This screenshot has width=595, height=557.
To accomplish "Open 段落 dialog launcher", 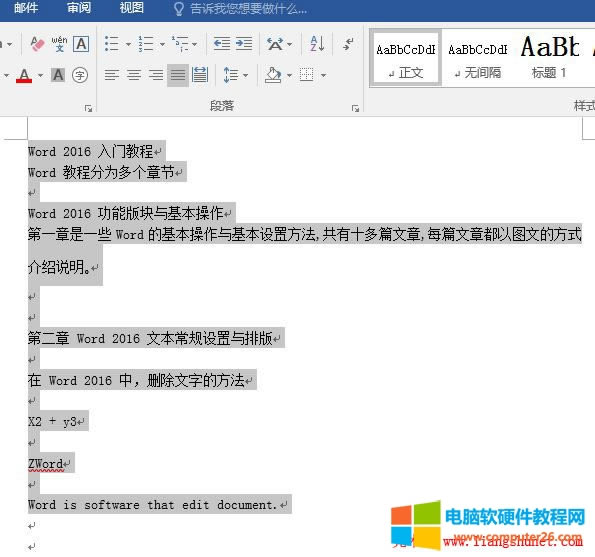I will 356,109.
